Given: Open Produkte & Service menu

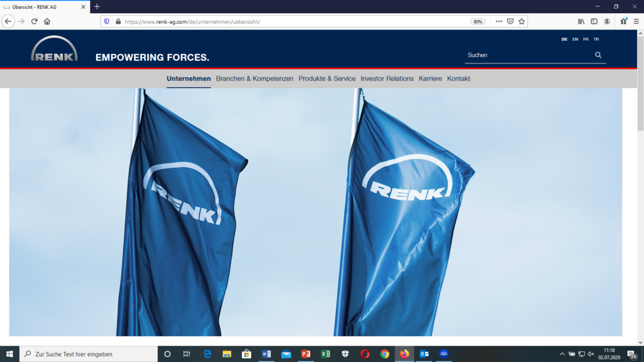Looking at the screenshot, I should coord(327,79).
